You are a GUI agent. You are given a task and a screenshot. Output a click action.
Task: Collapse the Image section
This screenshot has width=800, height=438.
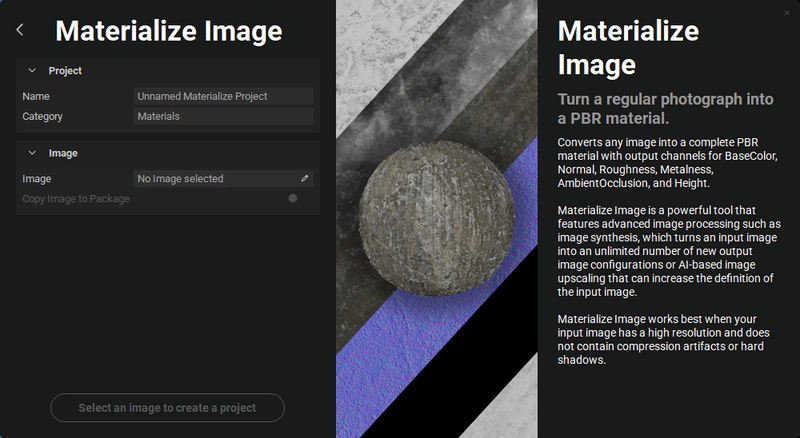[32, 153]
